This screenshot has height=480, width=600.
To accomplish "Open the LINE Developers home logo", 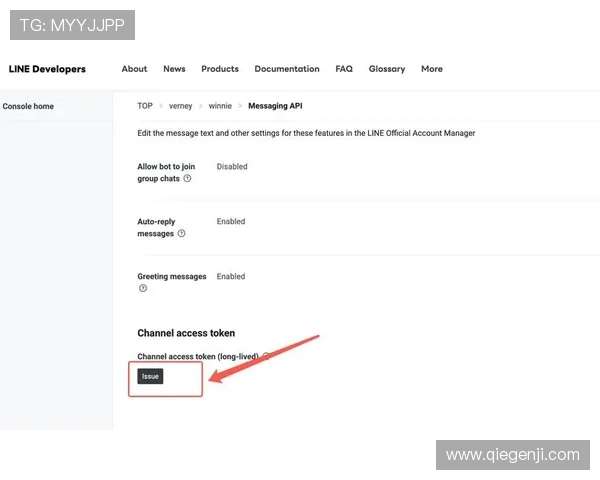I will pyautogui.click(x=47, y=69).
